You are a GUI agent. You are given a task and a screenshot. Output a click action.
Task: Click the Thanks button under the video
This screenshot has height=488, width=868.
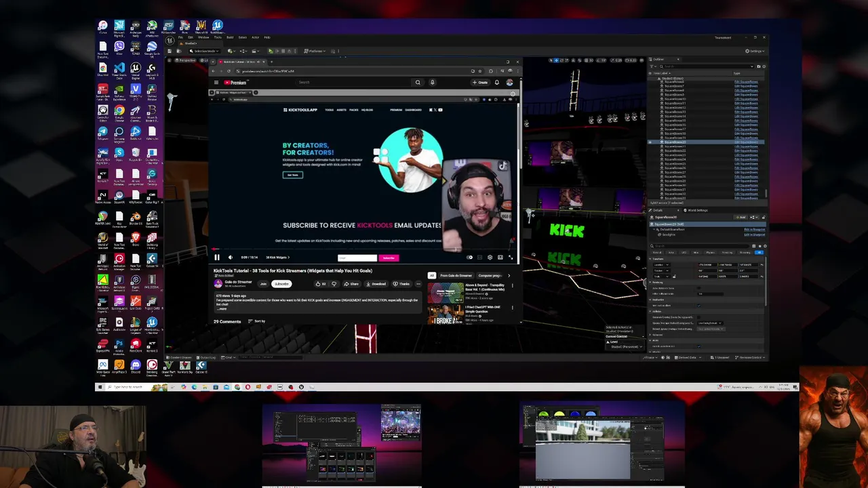(401, 284)
